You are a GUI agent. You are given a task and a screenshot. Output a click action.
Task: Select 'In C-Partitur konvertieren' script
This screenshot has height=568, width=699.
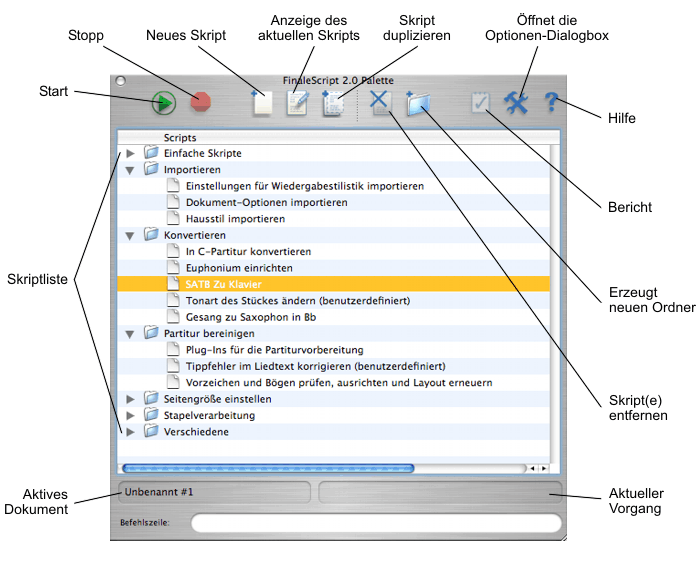[248, 252]
